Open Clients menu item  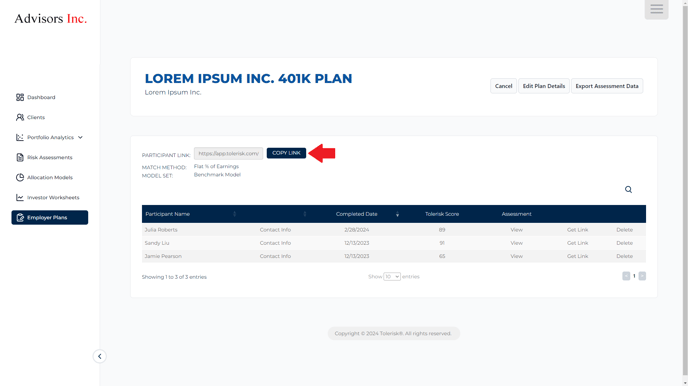[36, 117]
